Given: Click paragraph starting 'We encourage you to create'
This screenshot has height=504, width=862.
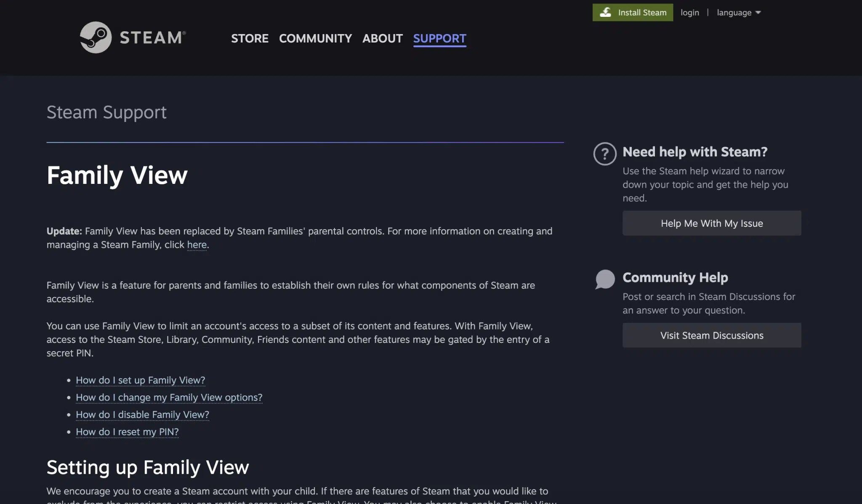Looking at the screenshot, I should (301, 495).
